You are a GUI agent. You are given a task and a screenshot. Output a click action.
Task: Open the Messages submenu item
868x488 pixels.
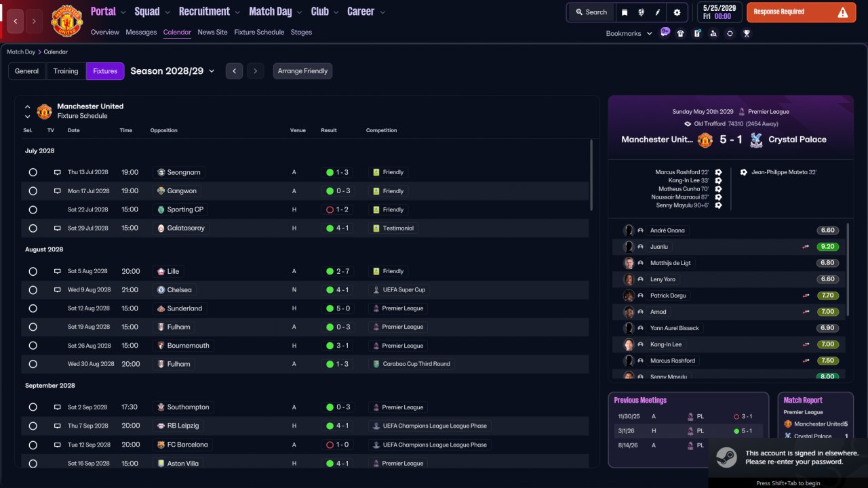(141, 33)
